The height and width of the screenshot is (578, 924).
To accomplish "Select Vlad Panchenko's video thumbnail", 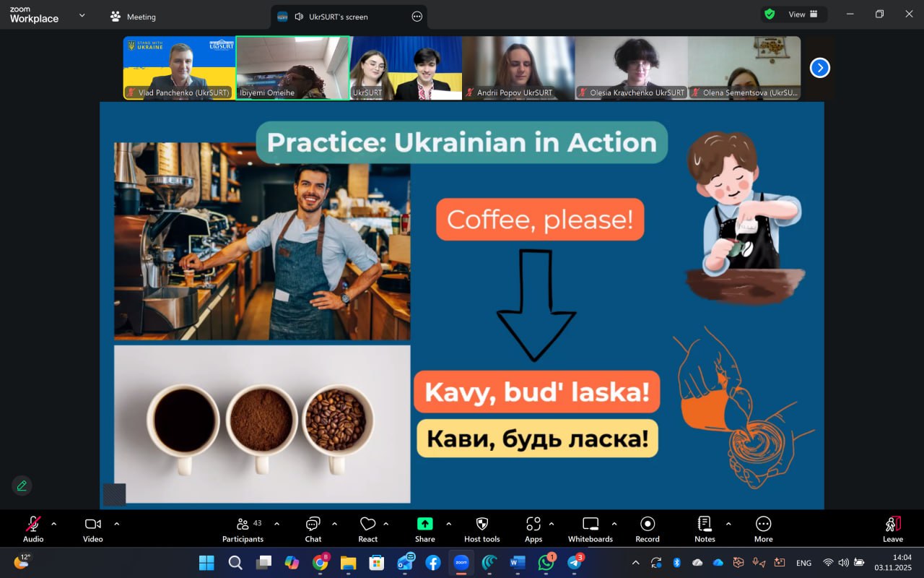I will tap(179, 67).
